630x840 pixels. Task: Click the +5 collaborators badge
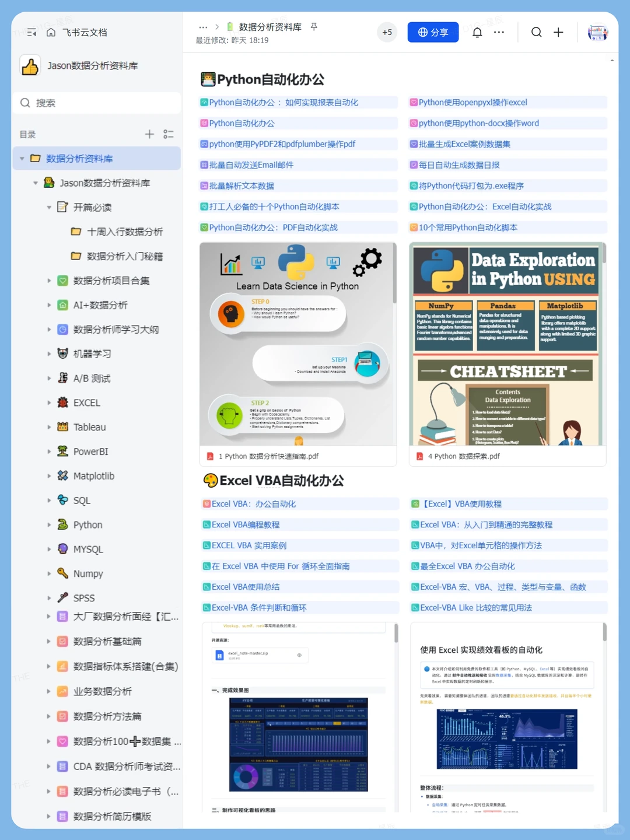point(387,32)
